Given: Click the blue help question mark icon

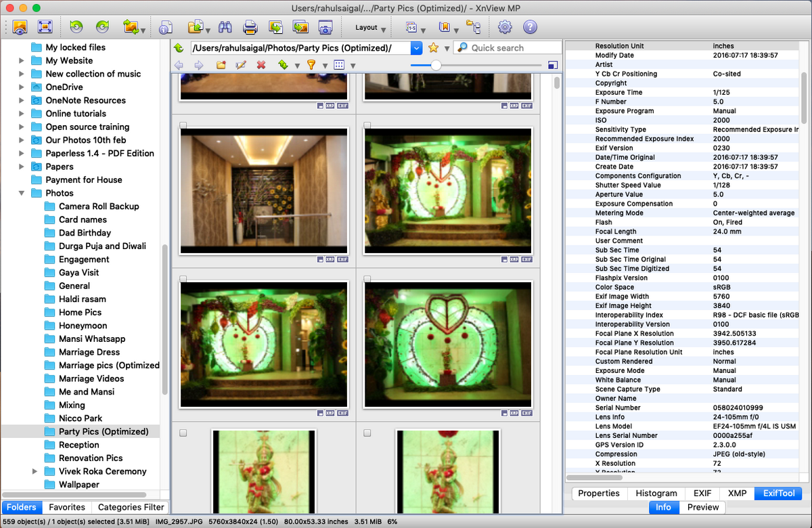Looking at the screenshot, I should pos(530,27).
